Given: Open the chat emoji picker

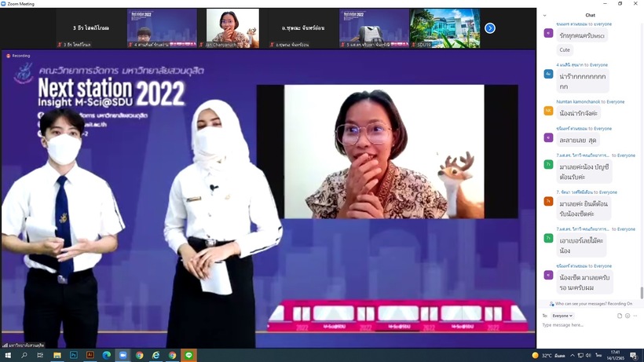Looking at the screenshot, I should pyautogui.click(x=628, y=316).
